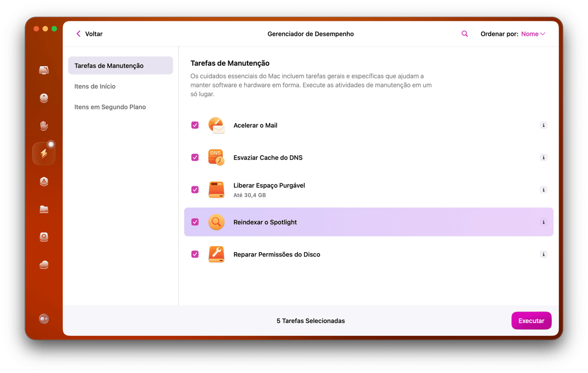Image resolution: width=588 pixels, height=373 pixels.
Task: Show info for Liberar Espaço Purgável
Action: coord(544,190)
